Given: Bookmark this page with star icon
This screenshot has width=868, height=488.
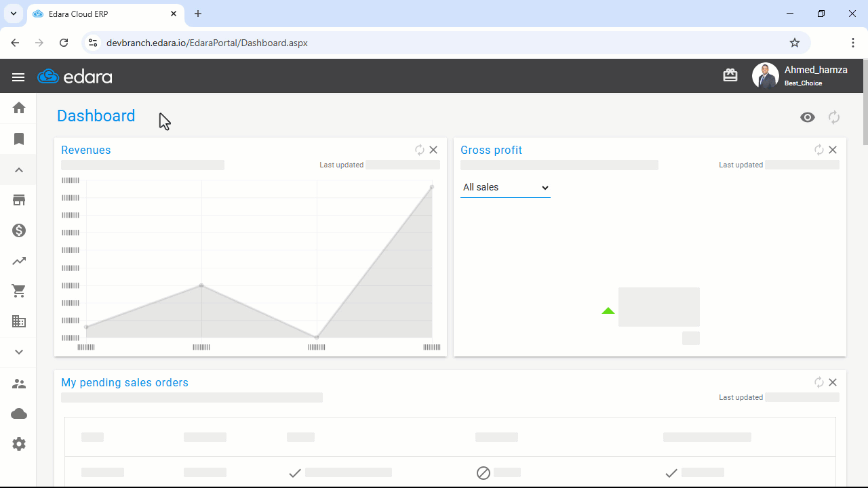Looking at the screenshot, I should pyautogui.click(x=795, y=43).
